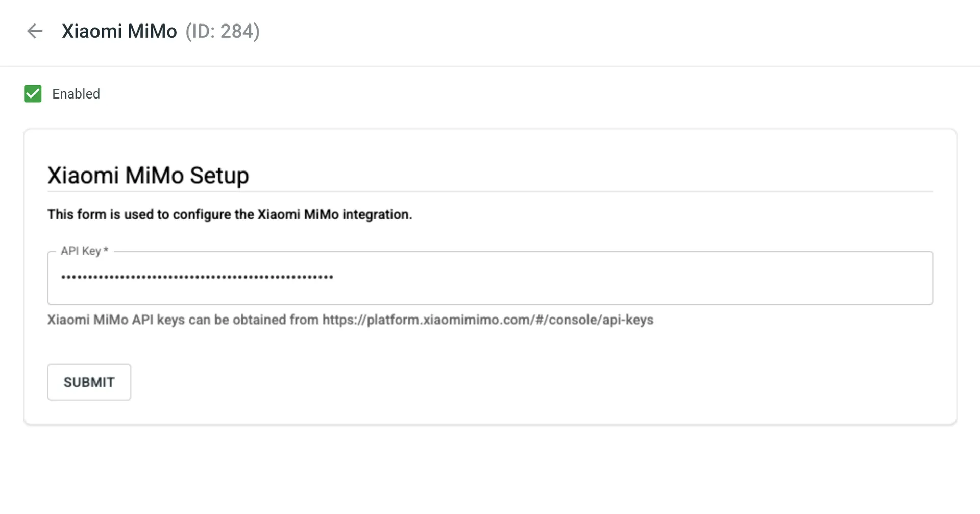Viewport: 980px width, 514px height.
Task: Click the Xiaomi MiMo page title
Action: (x=119, y=31)
